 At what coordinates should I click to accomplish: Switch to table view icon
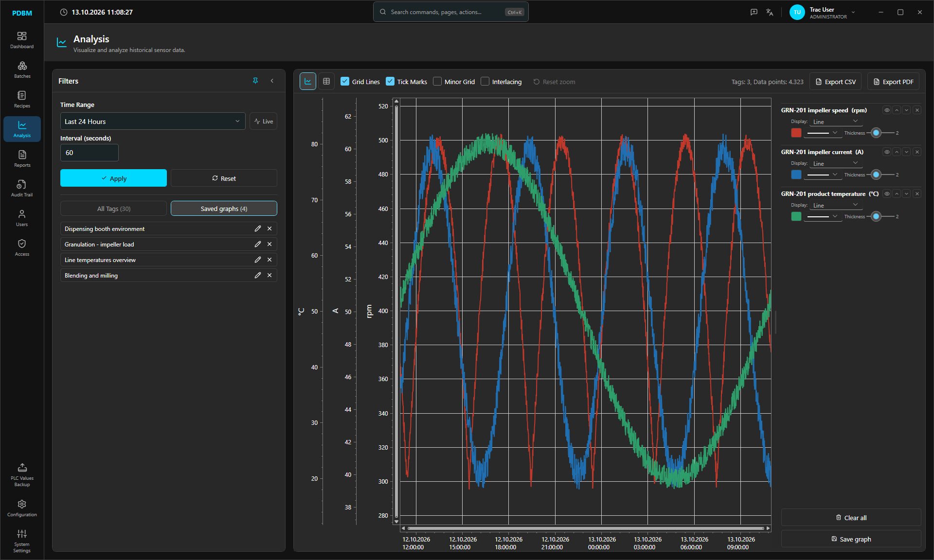pos(326,81)
